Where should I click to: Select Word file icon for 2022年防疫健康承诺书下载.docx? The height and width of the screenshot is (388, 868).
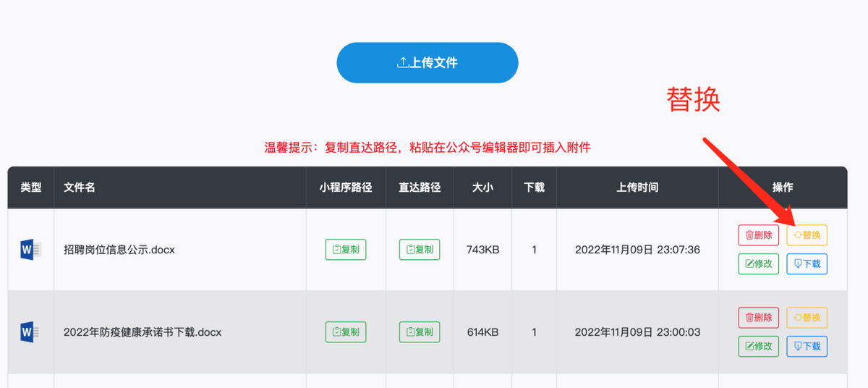(x=30, y=332)
